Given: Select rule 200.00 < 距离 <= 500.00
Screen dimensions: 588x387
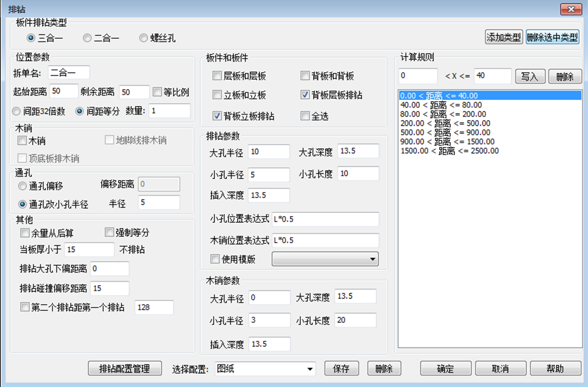Looking at the screenshot, I should pos(490,123).
